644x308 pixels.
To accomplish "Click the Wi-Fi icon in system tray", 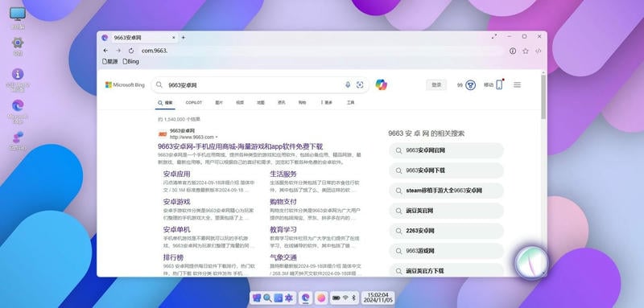I will (346, 298).
